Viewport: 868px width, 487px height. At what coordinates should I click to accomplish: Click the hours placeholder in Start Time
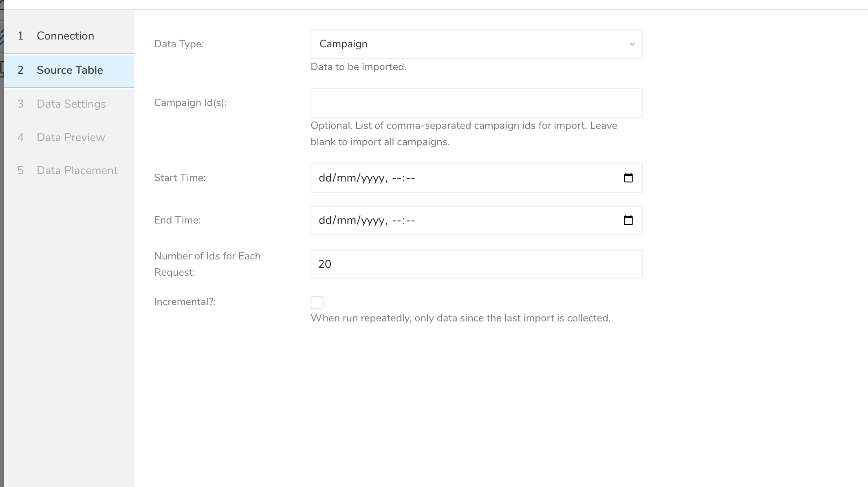(396, 178)
